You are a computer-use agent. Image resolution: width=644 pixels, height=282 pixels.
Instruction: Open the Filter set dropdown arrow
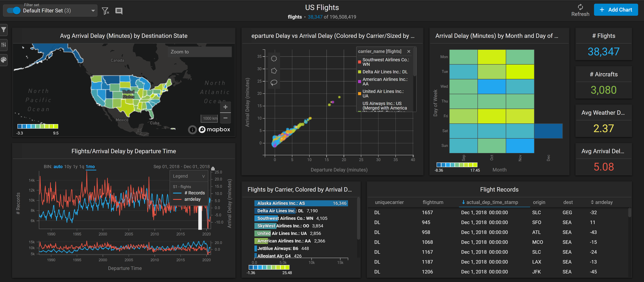coord(93,11)
